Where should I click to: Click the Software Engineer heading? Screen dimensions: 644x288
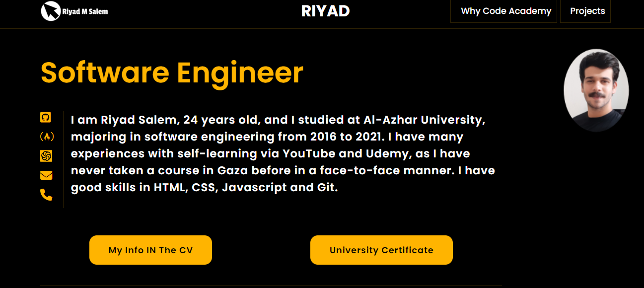[171, 73]
